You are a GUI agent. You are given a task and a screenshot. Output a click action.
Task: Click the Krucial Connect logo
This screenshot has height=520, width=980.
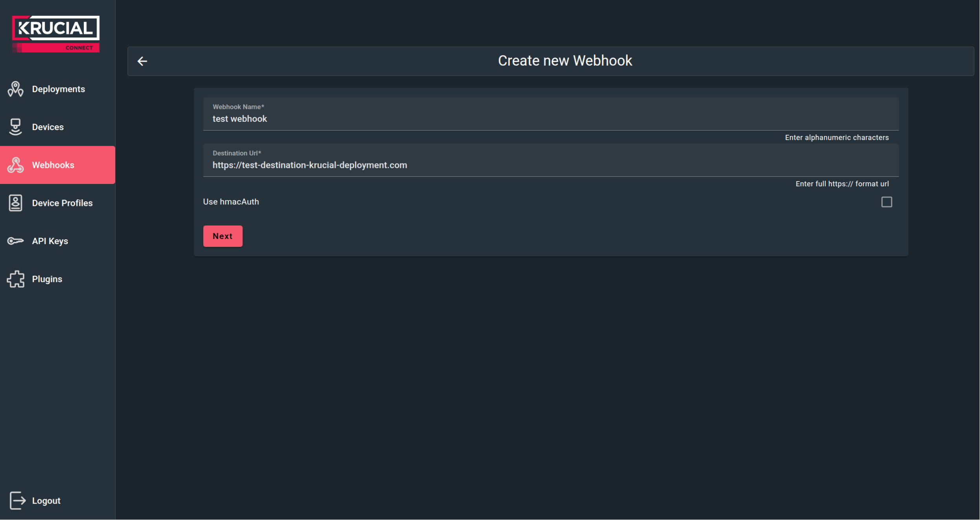[x=55, y=33]
